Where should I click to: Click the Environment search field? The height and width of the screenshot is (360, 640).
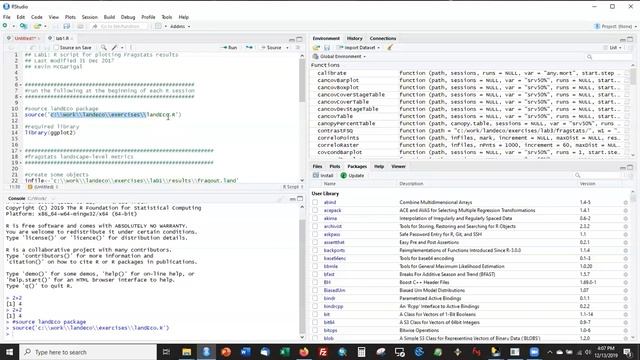(608, 57)
